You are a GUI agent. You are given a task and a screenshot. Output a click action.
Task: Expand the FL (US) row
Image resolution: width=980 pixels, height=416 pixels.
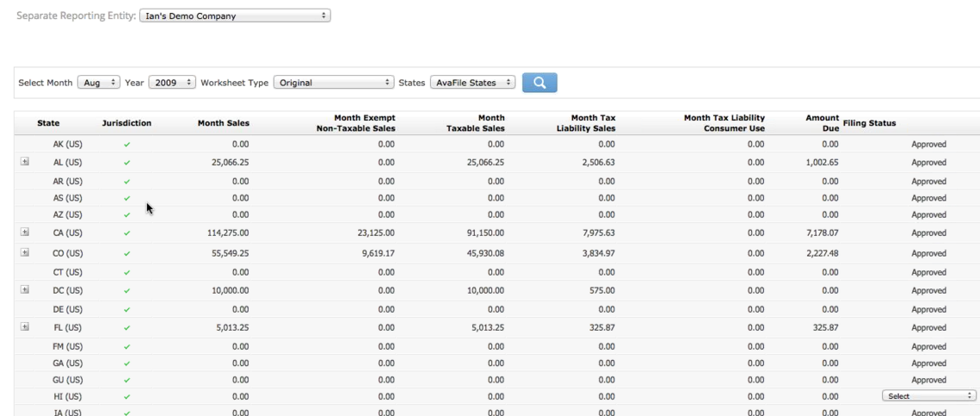[x=25, y=326]
